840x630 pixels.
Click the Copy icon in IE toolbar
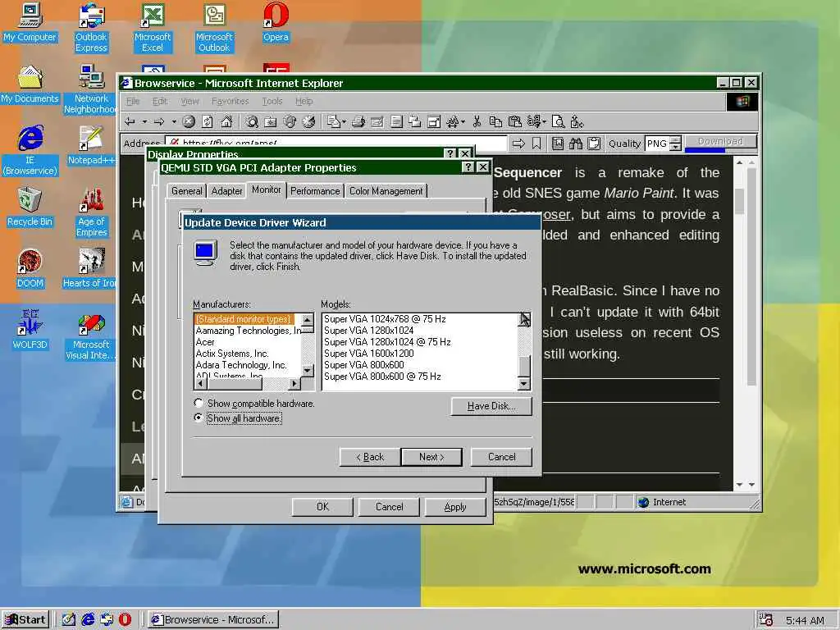[495, 122]
